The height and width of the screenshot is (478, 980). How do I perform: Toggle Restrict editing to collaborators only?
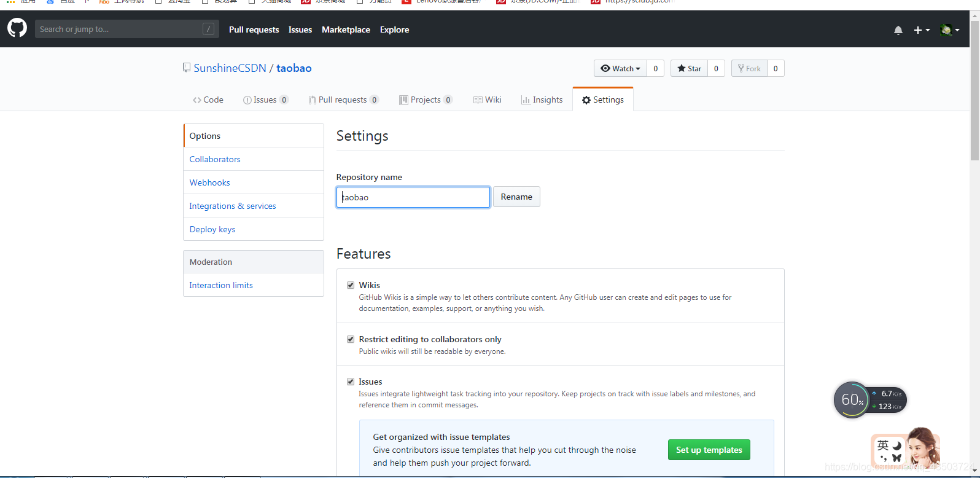point(351,339)
